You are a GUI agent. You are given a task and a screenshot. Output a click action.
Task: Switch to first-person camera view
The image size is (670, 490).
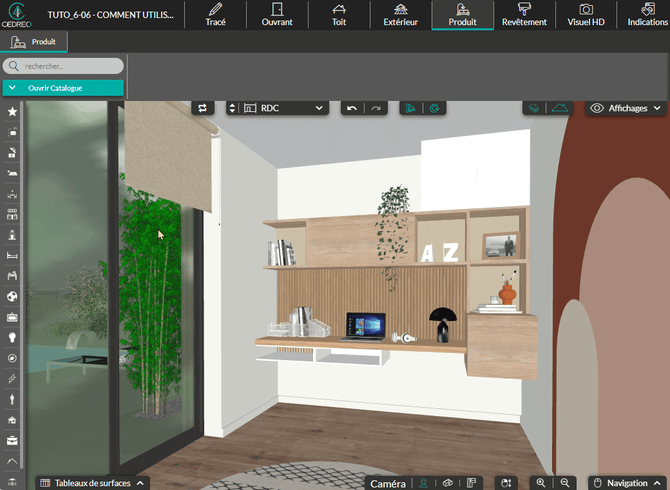click(x=423, y=483)
